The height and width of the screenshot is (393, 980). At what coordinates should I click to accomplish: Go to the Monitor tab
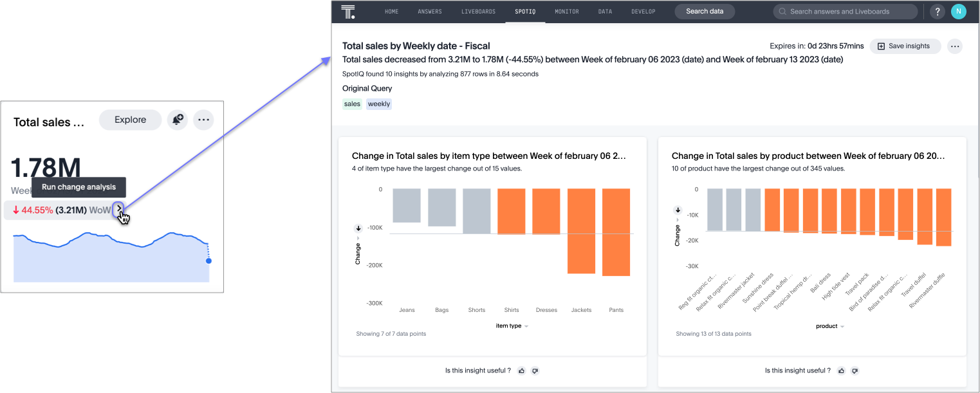click(x=566, y=12)
